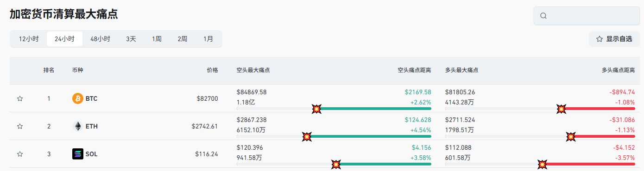
Task: Toggle favorite star for SOL row
Action: [x=20, y=154]
